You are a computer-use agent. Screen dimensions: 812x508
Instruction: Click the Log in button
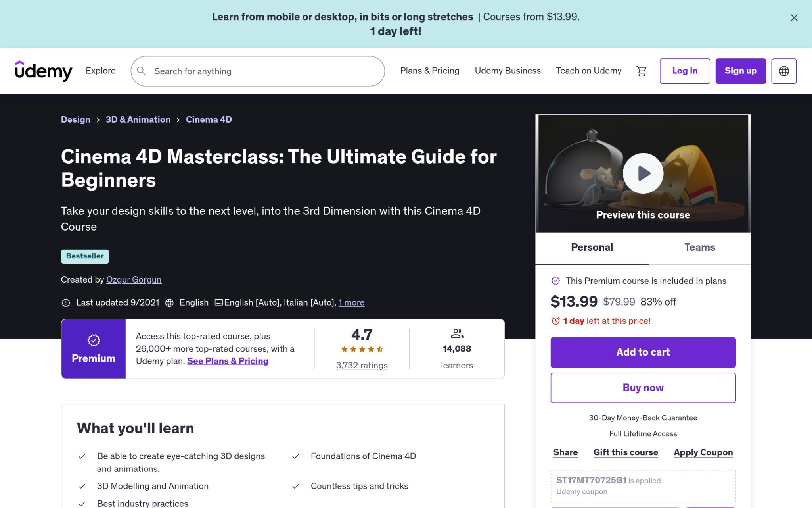tap(685, 71)
